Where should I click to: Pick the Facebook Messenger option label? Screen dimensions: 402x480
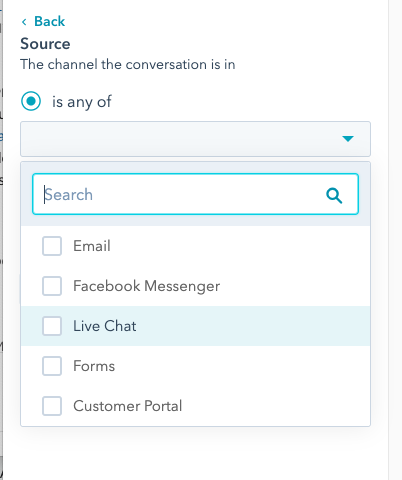146,286
